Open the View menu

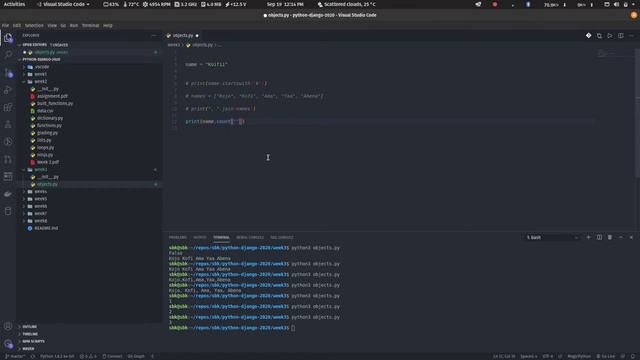(x=52, y=25)
